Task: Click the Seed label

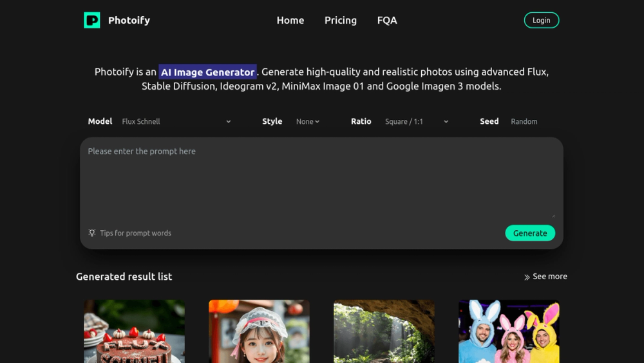Action: click(x=489, y=121)
